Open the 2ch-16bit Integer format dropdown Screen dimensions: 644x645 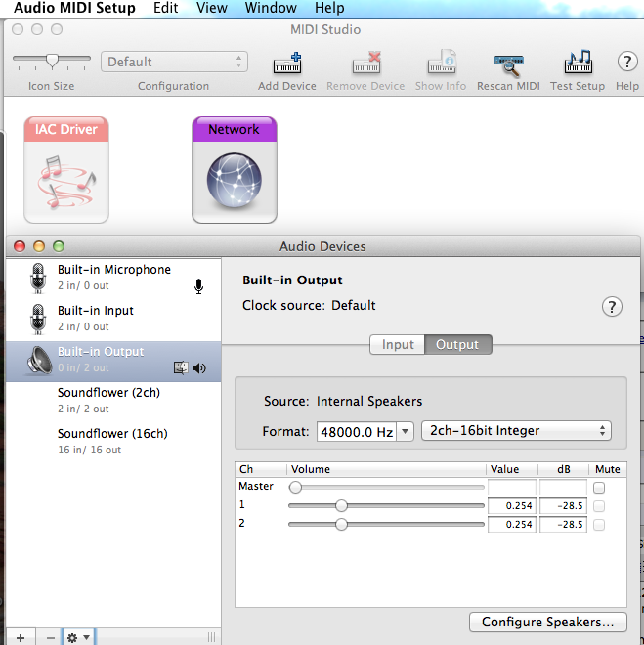coord(516,431)
